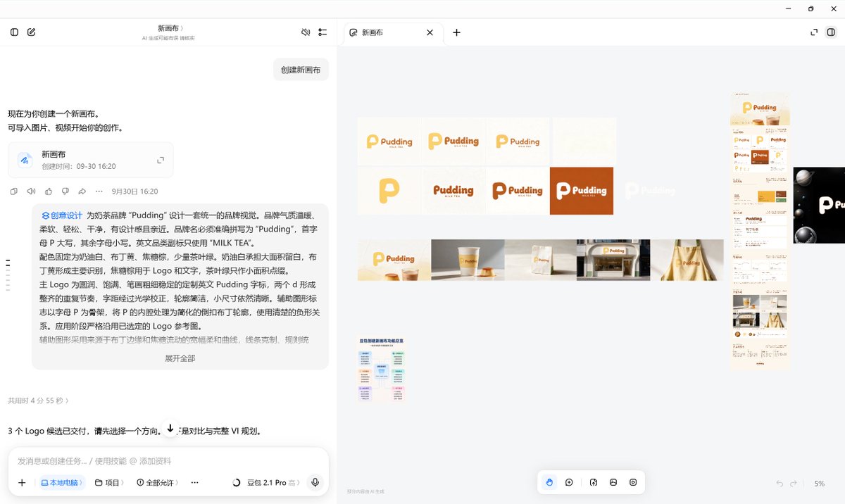Like the message with thumbs up
The height and width of the screenshot is (504, 845).
(x=49, y=191)
